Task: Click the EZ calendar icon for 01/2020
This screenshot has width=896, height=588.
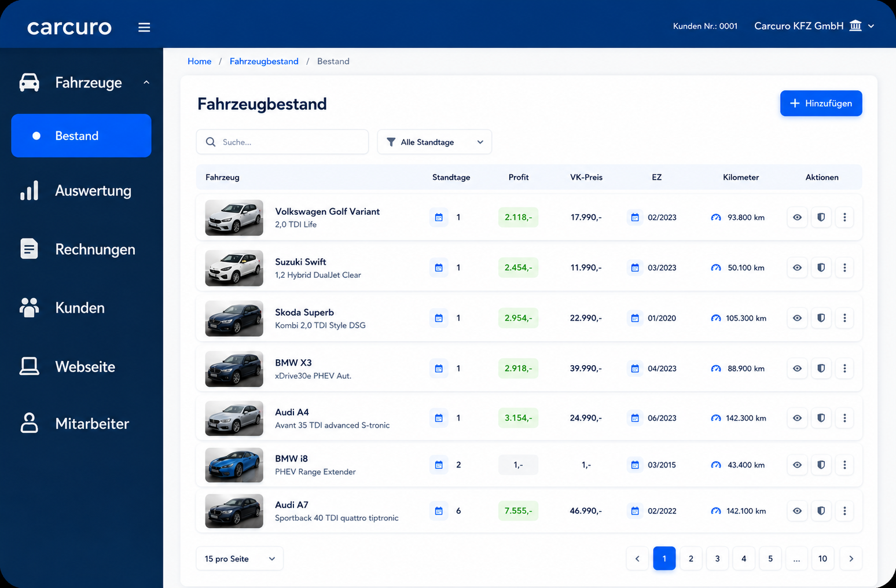Action: click(635, 318)
